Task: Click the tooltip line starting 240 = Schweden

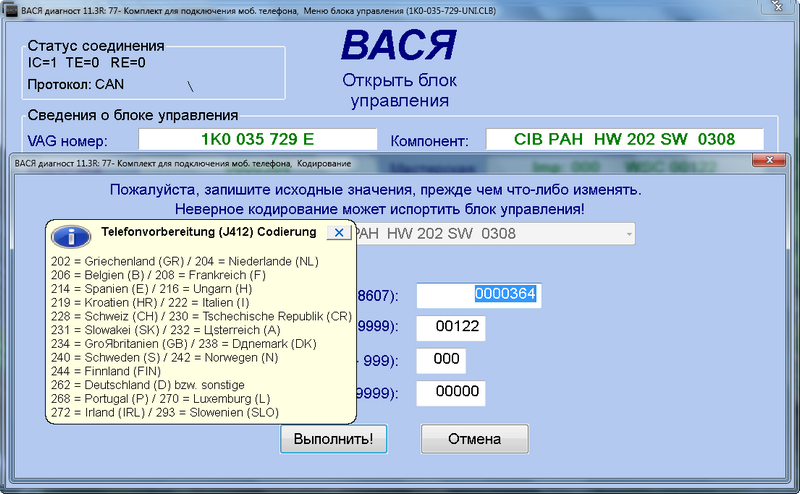Action: 164,358
